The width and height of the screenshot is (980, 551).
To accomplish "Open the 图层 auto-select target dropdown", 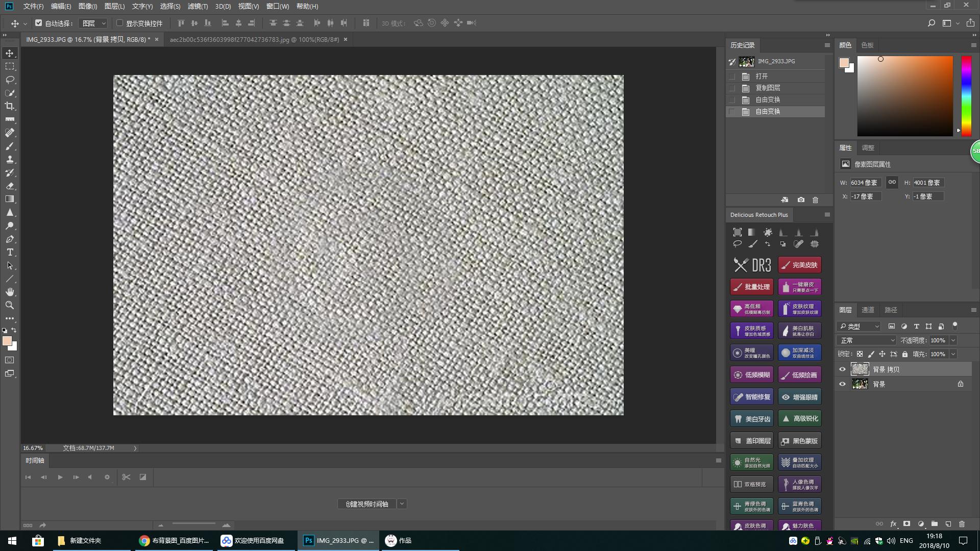I will (x=94, y=23).
